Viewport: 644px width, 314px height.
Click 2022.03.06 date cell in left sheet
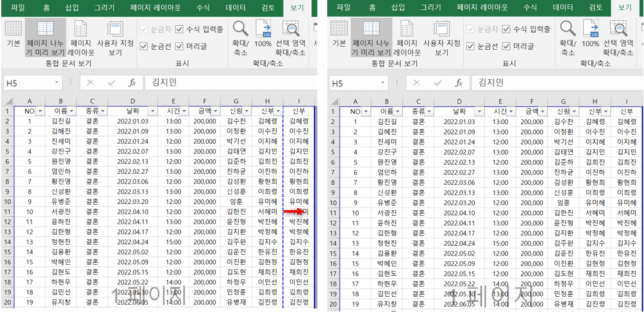pyautogui.click(x=133, y=181)
